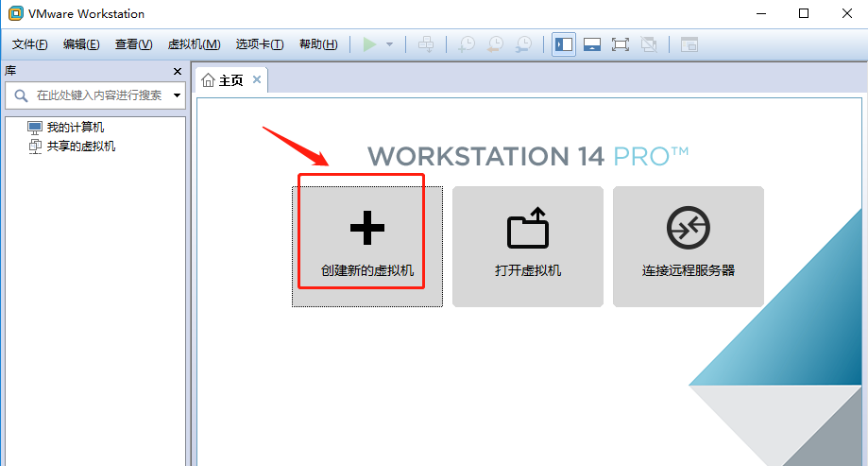Click the 打开虚拟机 button
Image resolution: width=868 pixels, height=466 pixels.
point(528,247)
